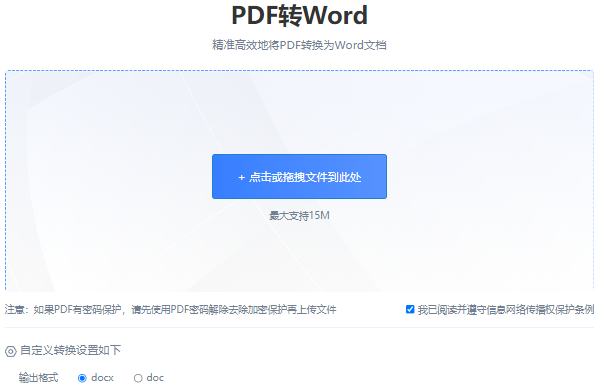
Task: Click the 输出格式 label
Action: [x=39, y=378]
